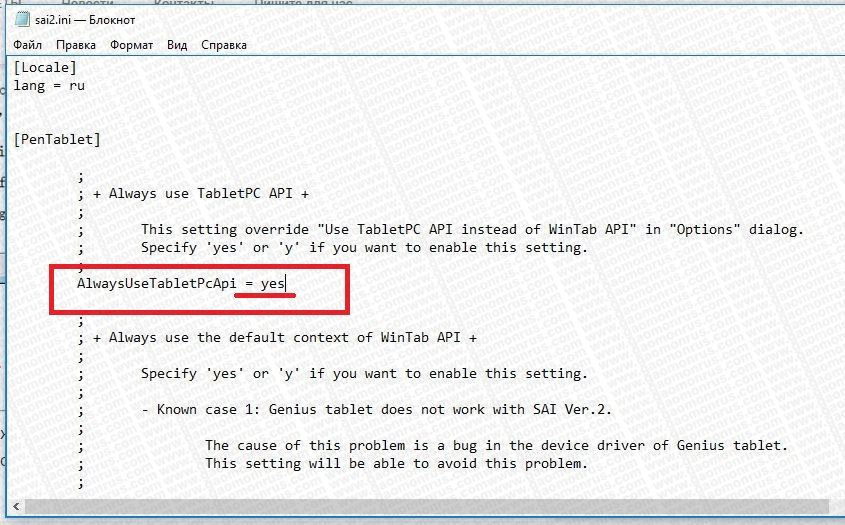Open the Вид menu
The height and width of the screenshot is (525, 845).
pos(177,45)
